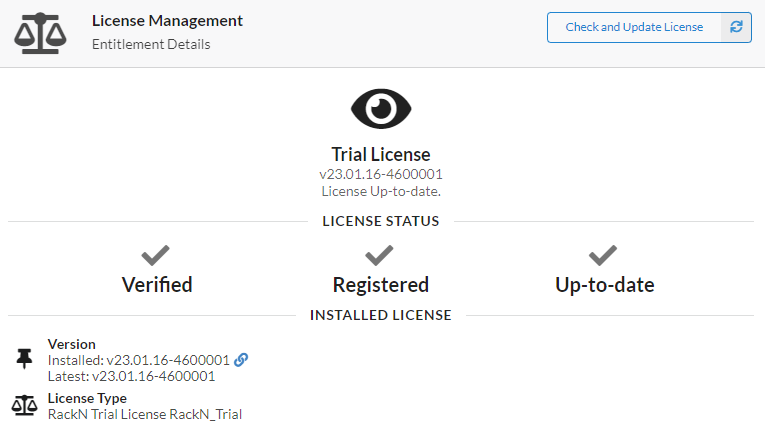Click the Latest version number text

(153, 376)
